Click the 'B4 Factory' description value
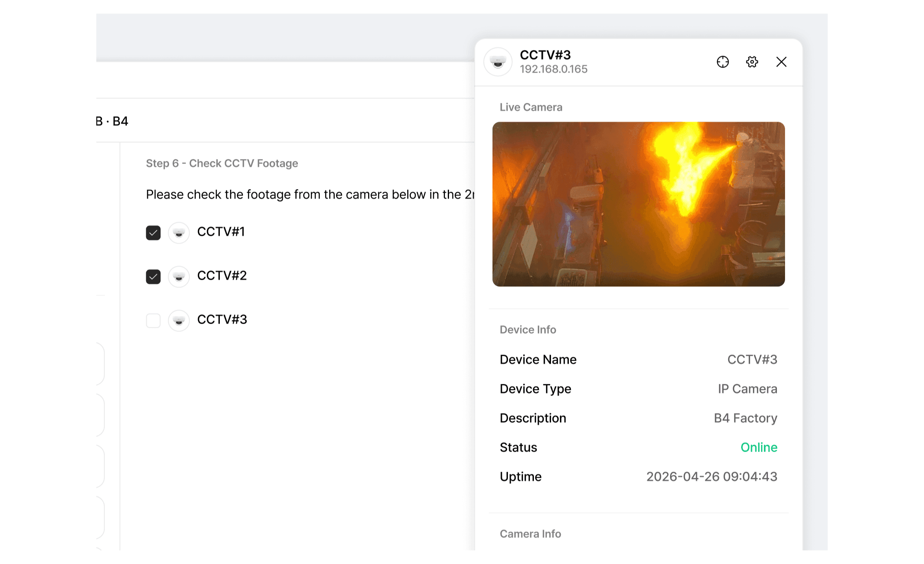Image resolution: width=924 pixels, height=564 pixels. coord(745,418)
